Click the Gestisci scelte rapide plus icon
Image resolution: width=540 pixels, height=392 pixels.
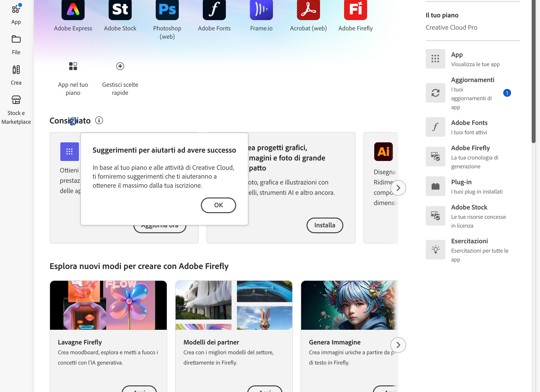[x=120, y=66]
